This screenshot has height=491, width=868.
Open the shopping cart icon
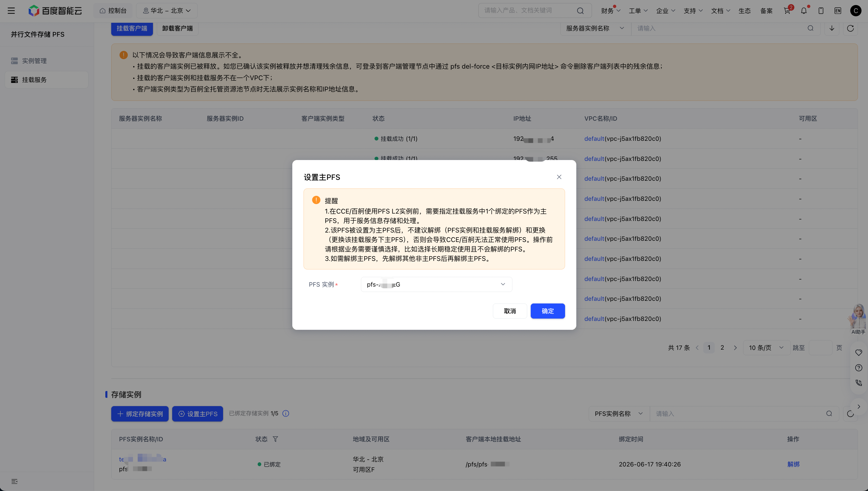point(787,10)
